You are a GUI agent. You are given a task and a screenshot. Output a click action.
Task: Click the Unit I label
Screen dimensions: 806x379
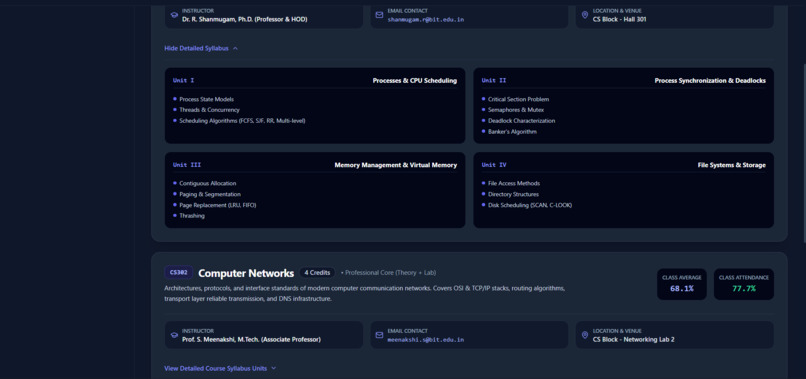184,81
